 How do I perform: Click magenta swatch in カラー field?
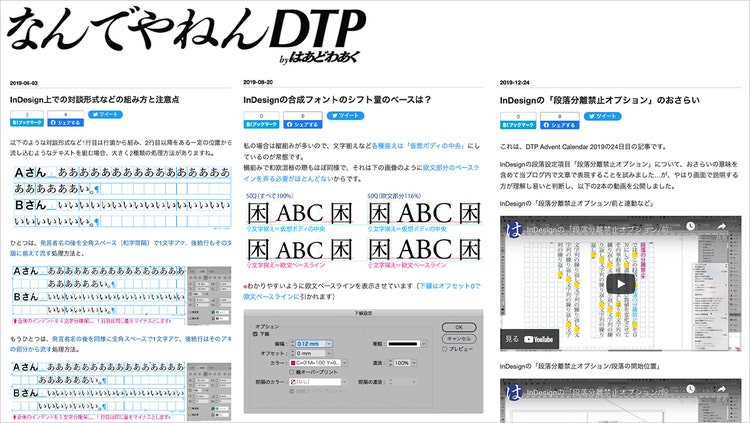293,363
